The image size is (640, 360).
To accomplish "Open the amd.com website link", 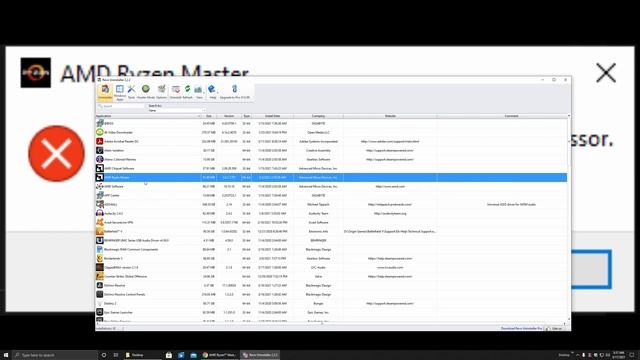I will [x=390, y=187].
